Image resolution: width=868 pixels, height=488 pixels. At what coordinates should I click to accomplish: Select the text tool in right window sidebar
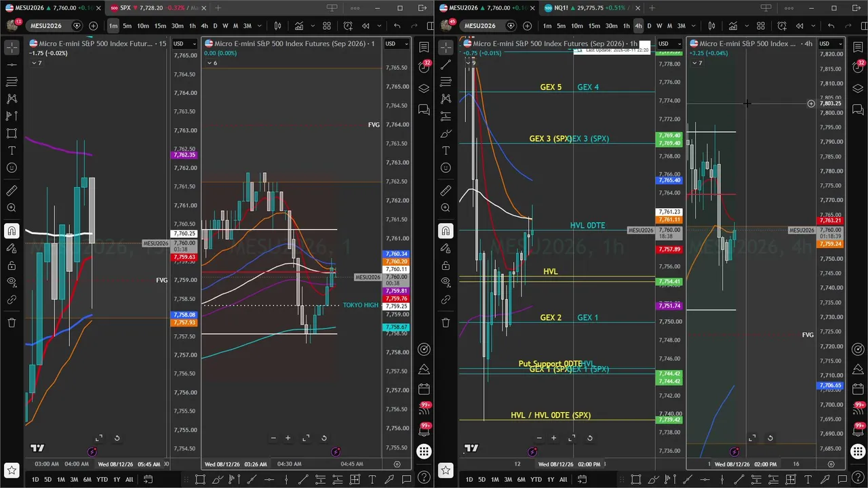coord(446,150)
